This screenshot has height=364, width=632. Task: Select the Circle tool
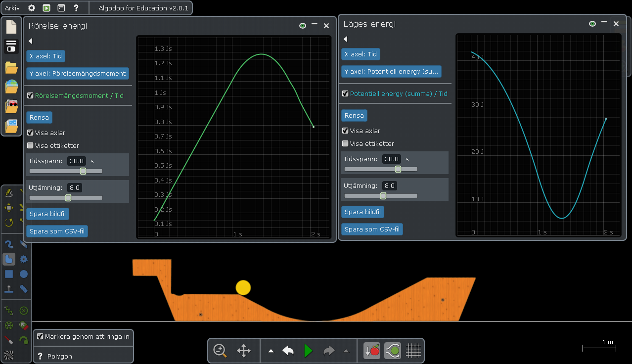23,274
